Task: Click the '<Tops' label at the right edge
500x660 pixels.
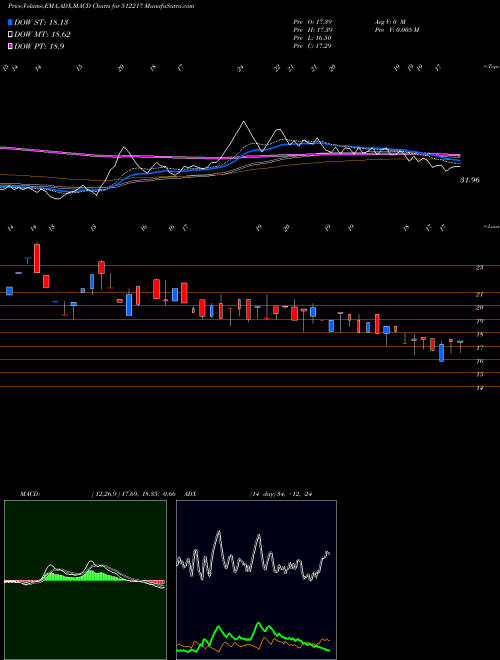Action: coord(492,67)
